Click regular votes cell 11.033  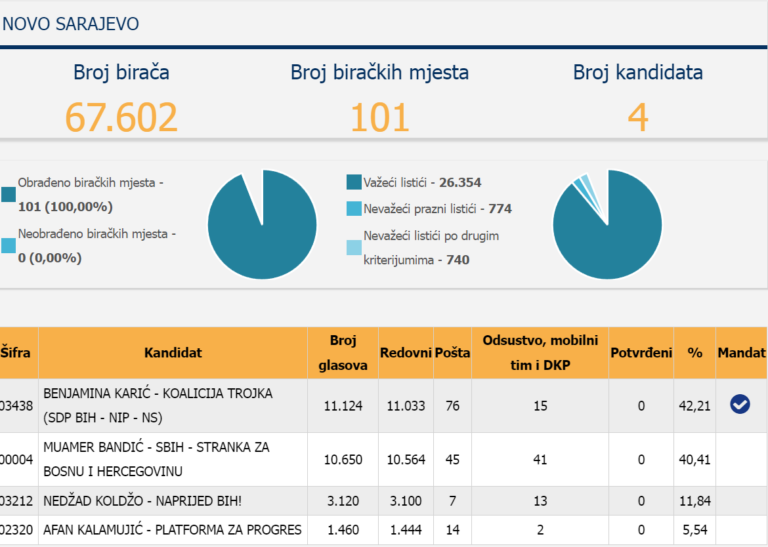tap(406, 405)
